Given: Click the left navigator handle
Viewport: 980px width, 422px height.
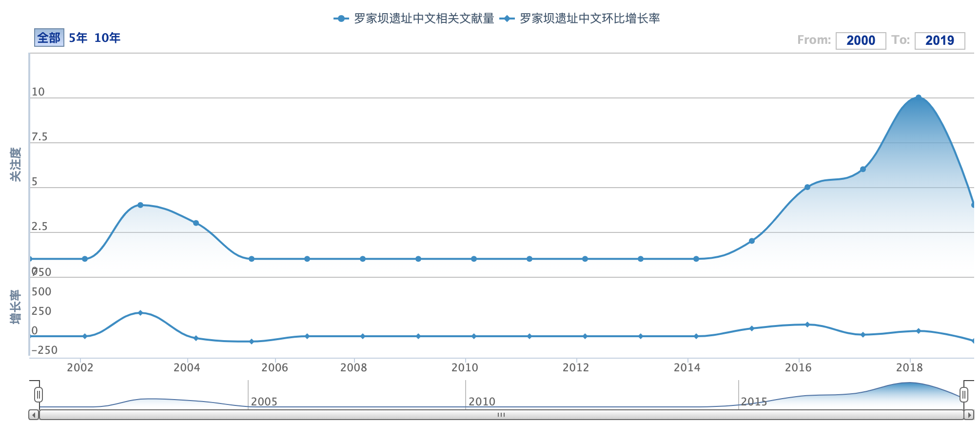Looking at the screenshot, I should [39, 394].
